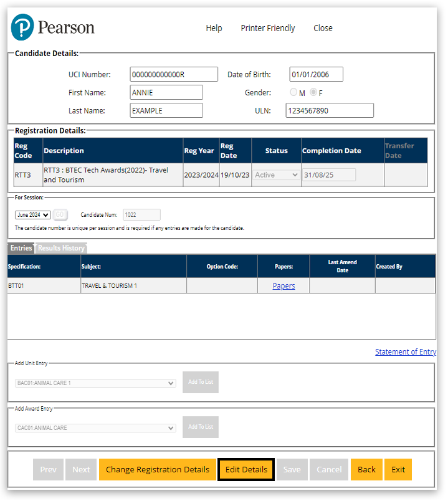Click into the UCI Number field
448x501 pixels.
click(174, 75)
